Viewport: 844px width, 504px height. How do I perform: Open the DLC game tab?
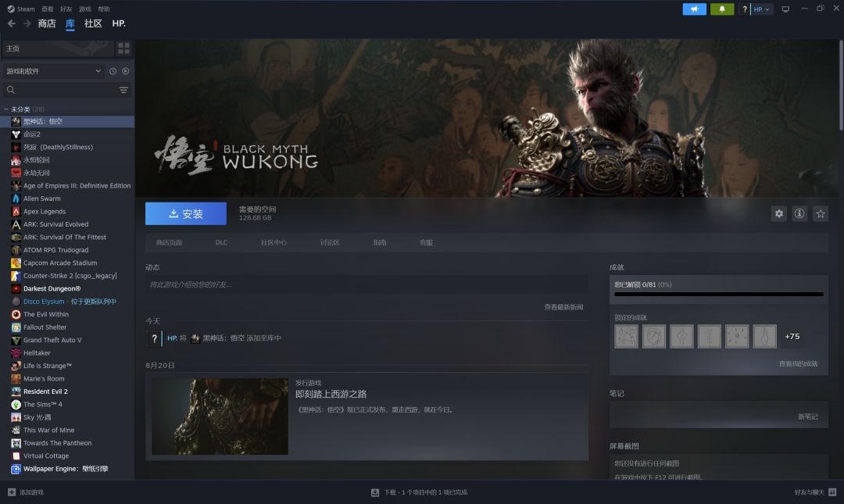coord(221,243)
